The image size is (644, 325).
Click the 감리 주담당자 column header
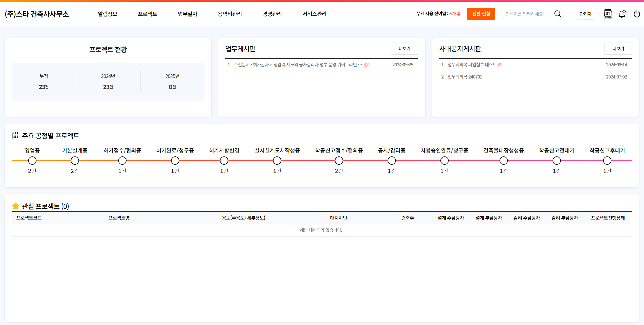527,218
